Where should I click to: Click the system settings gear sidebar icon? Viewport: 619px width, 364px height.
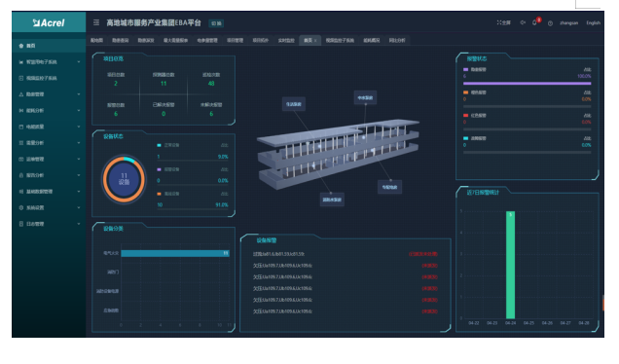click(x=21, y=207)
